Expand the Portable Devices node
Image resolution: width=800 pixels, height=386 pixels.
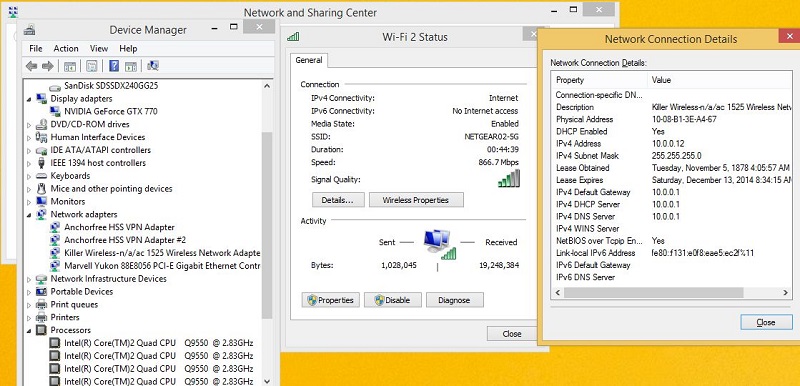[29, 292]
